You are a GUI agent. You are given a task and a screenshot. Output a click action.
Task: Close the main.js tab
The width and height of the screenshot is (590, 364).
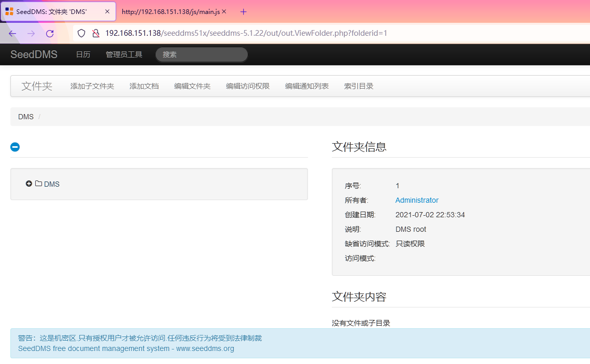224,11
